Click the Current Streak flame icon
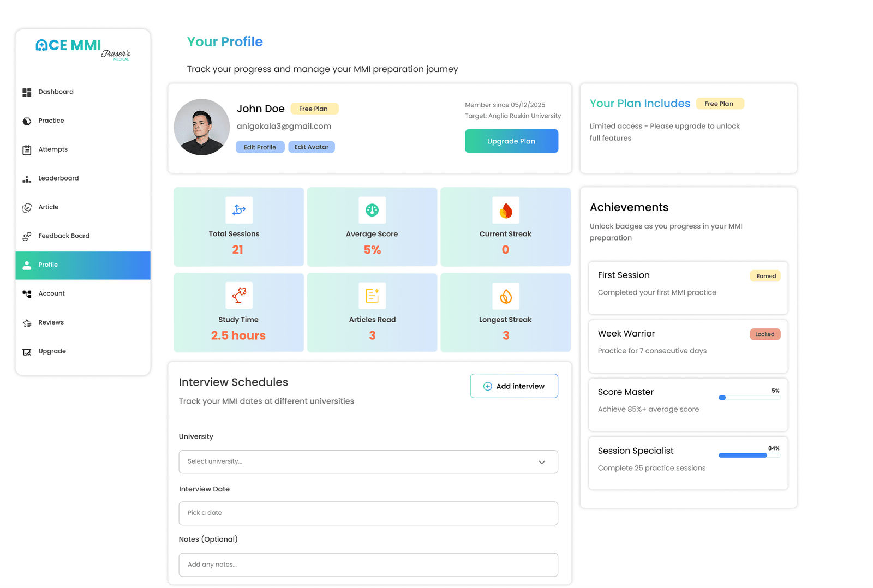The width and height of the screenshot is (873, 588). tap(506, 210)
